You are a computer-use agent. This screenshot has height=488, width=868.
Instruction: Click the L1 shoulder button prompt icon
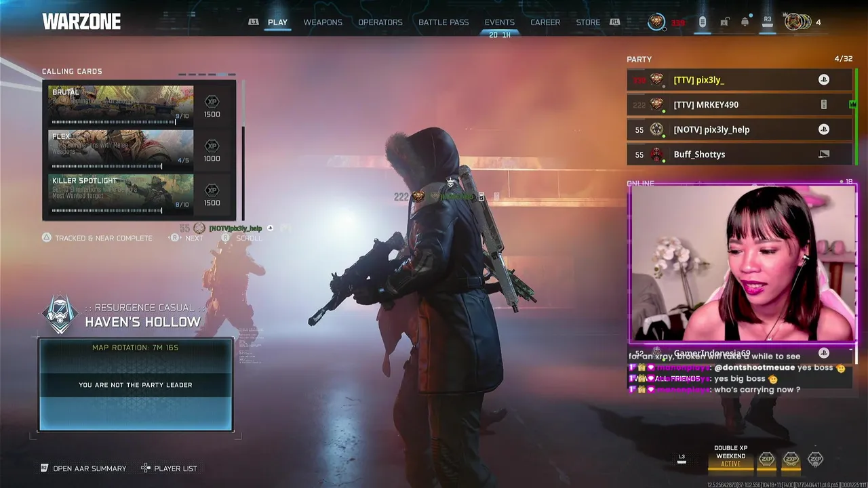tap(254, 22)
